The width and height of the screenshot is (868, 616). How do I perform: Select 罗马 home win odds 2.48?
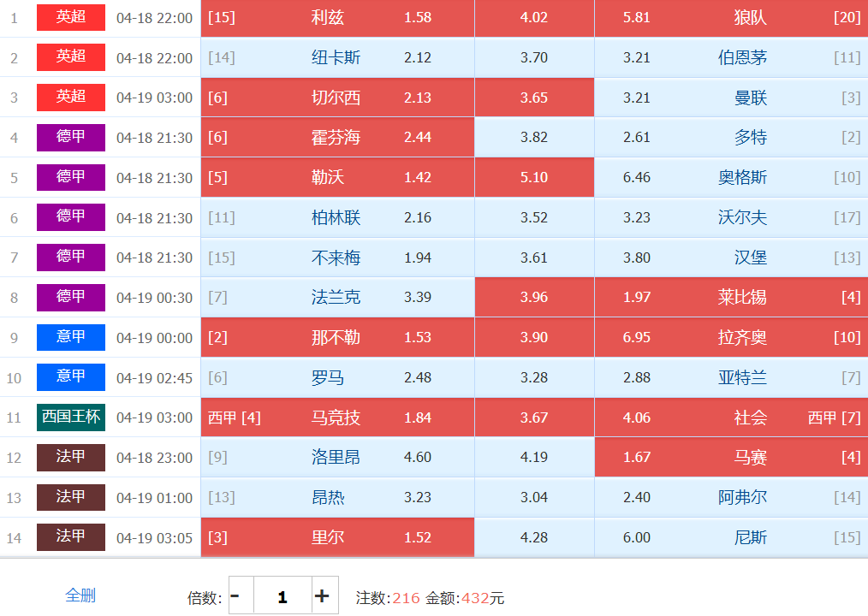click(x=337, y=377)
